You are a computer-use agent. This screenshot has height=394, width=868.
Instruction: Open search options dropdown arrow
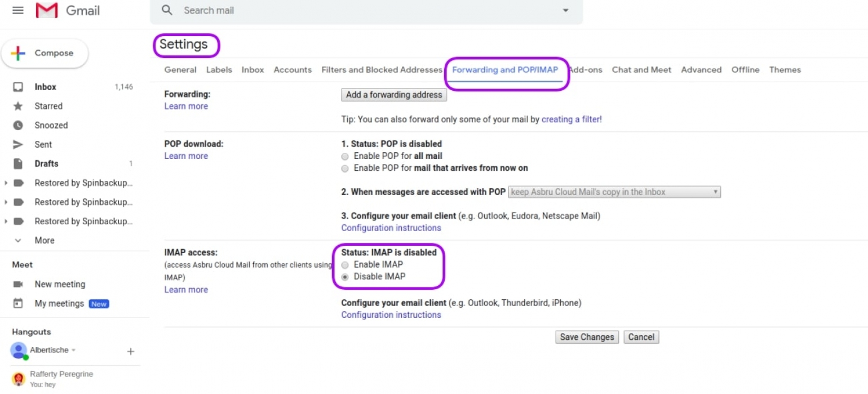pyautogui.click(x=565, y=10)
